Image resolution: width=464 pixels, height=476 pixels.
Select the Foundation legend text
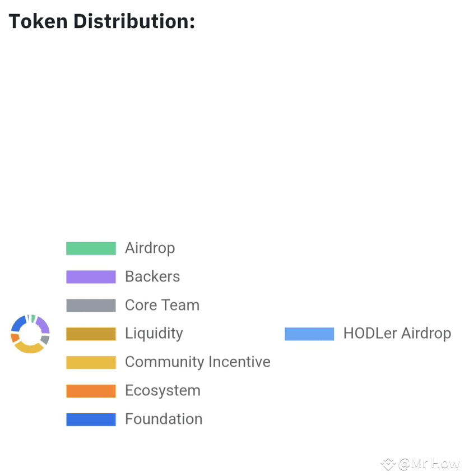[x=164, y=419]
